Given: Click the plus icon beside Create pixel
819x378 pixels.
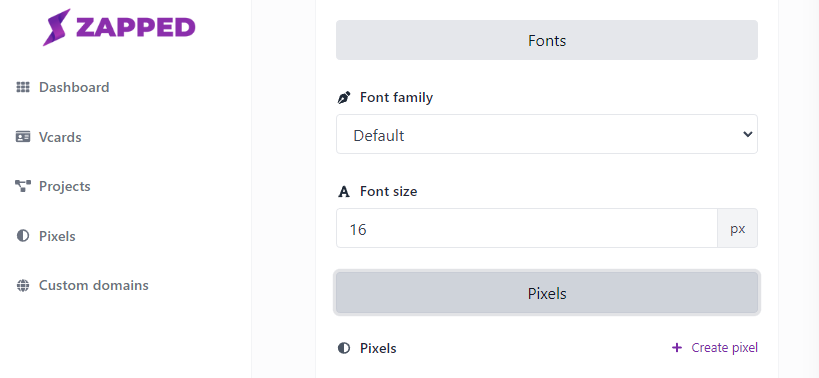Looking at the screenshot, I should click(x=677, y=348).
